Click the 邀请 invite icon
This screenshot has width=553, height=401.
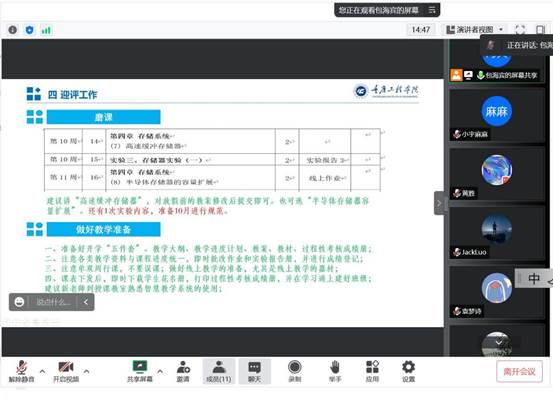(x=183, y=371)
